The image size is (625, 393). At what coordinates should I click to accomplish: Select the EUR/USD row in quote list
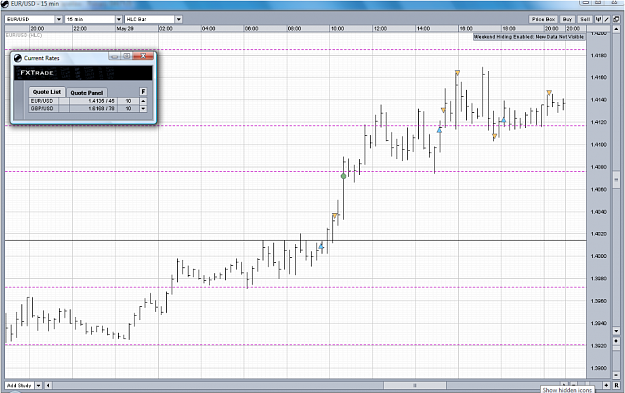coord(84,101)
